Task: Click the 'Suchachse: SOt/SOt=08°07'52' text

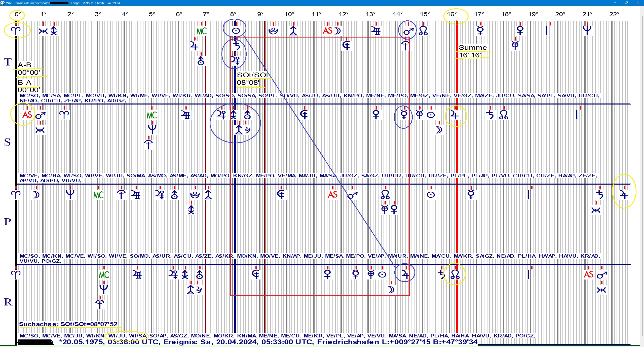Action: (68, 324)
